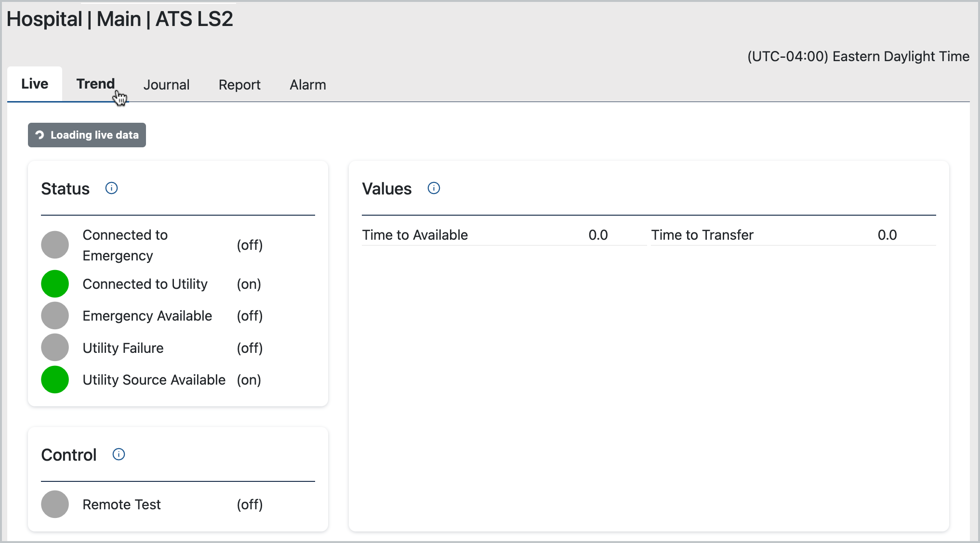
Task: Click the Values info icon
Action: coord(434,188)
